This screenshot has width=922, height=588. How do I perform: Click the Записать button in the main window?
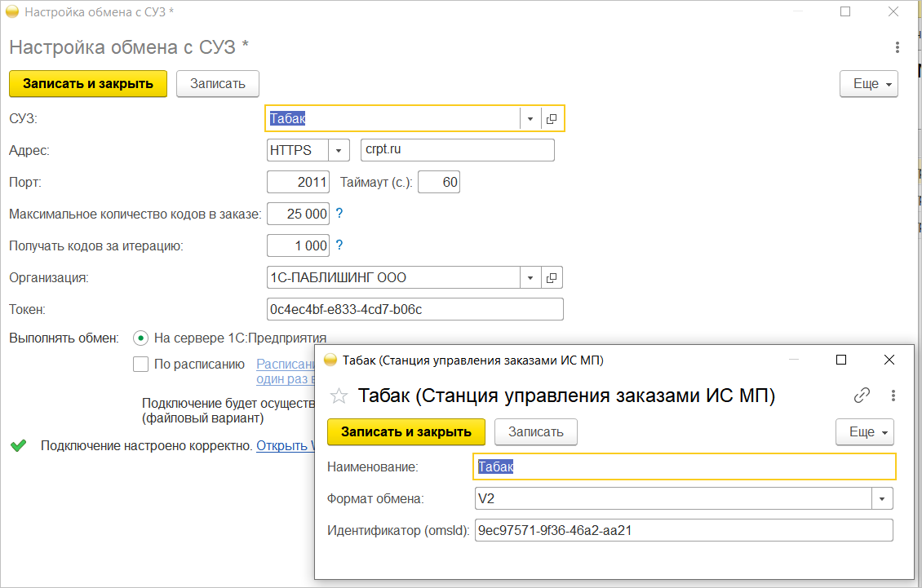pos(217,84)
